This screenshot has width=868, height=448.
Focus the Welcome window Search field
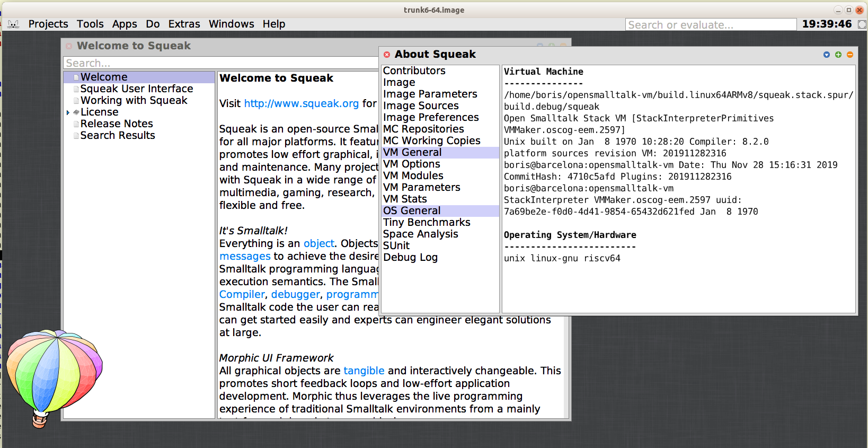pyautogui.click(x=221, y=63)
